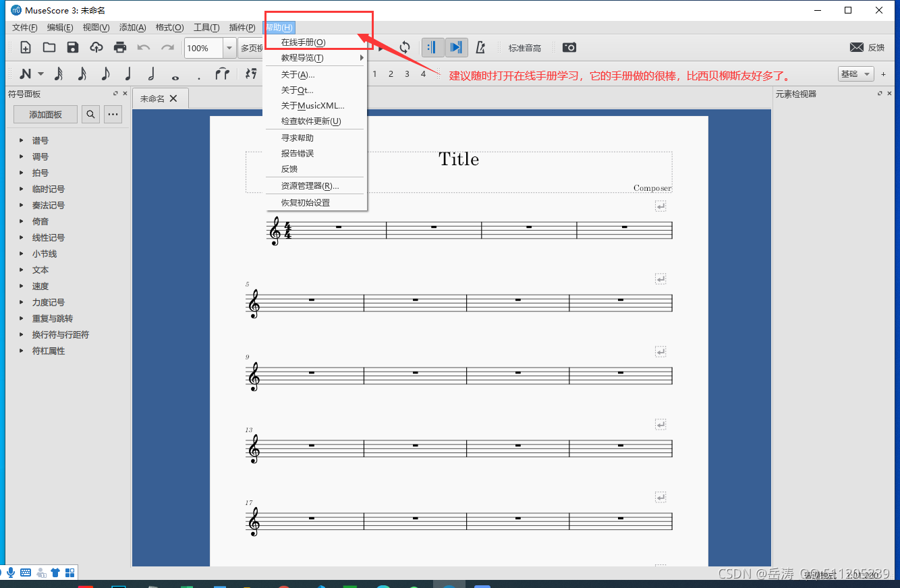The height and width of the screenshot is (588, 900).
Task: Select 检查软件更新(U) menu entry
Action: tap(311, 121)
